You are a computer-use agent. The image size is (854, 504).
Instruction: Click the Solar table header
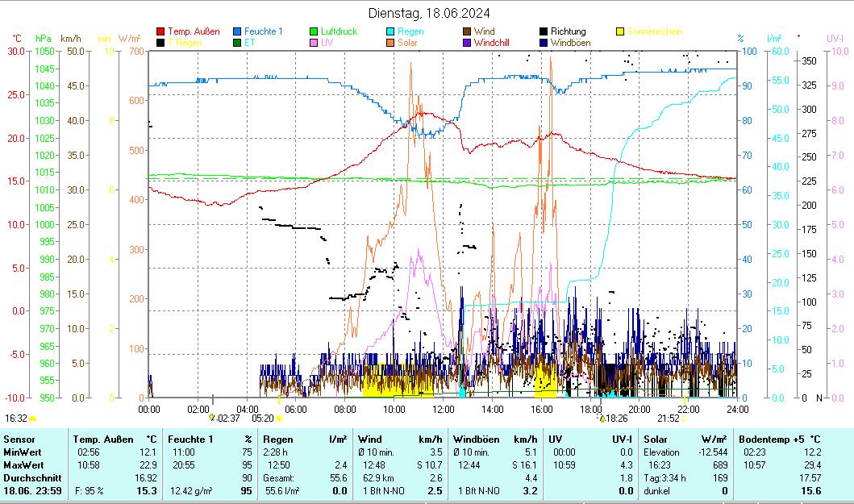655,439
